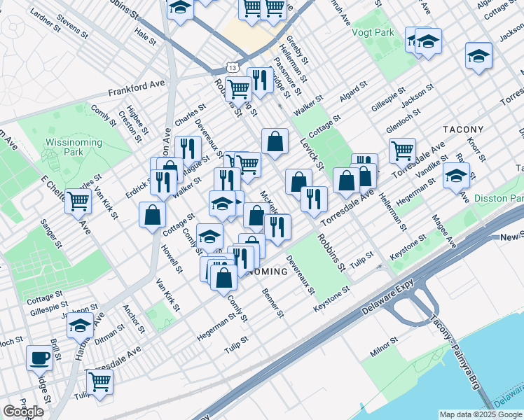Image resolution: width=524 pixels, height=420 pixels.
Task: Select the restaurant marker left of Walker St label
Action: click(x=163, y=183)
